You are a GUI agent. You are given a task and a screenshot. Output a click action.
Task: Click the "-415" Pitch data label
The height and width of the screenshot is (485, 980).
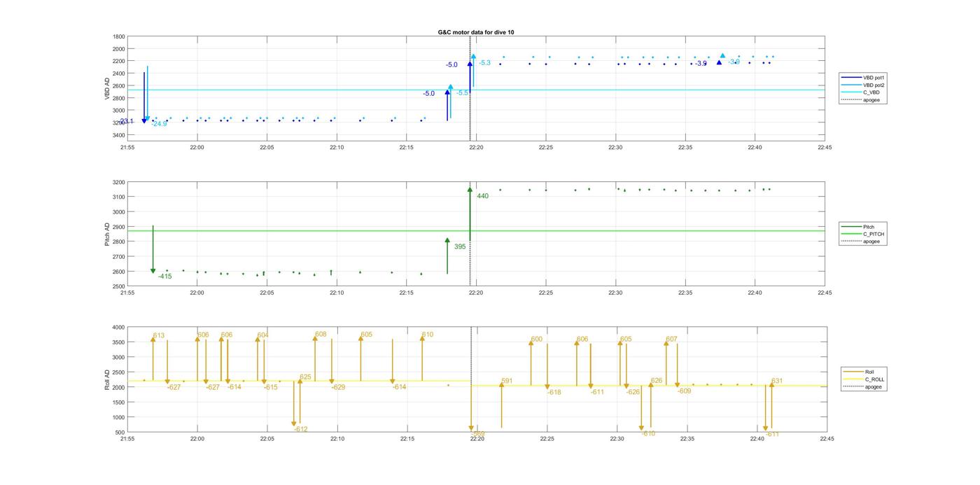(164, 276)
